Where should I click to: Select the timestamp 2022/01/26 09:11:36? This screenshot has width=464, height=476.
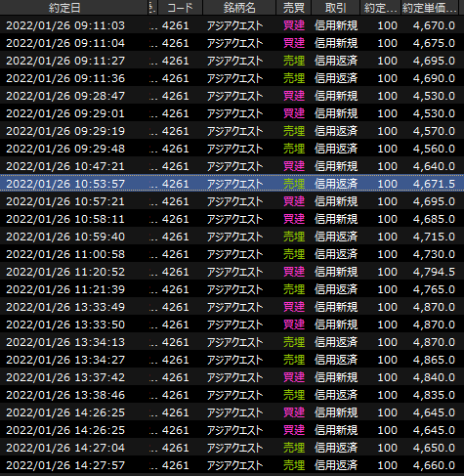(x=65, y=78)
